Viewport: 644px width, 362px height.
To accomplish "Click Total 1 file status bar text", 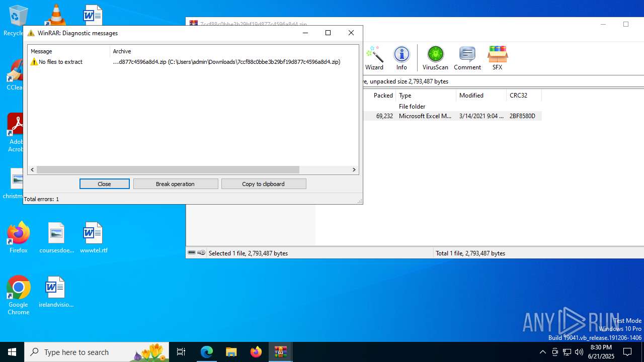I will 470,253.
